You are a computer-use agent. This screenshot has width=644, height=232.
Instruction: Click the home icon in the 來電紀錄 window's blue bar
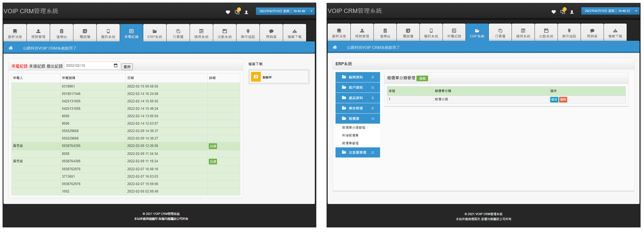click(x=11, y=48)
